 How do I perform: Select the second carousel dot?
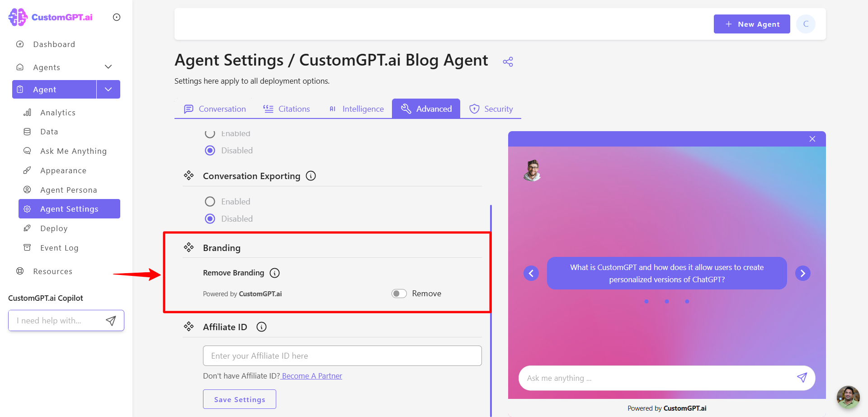667,302
